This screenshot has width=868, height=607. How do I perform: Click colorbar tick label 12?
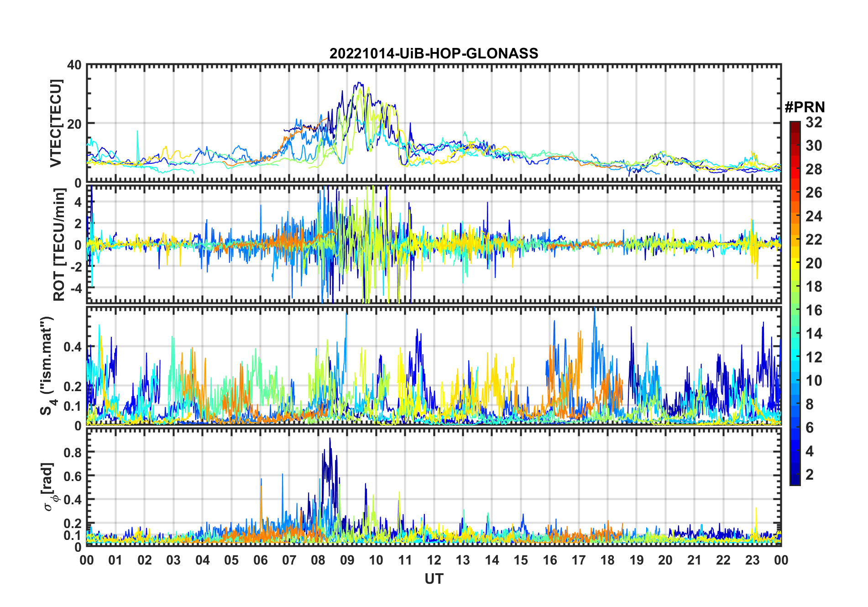pyautogui.click(x=814, y=357)
